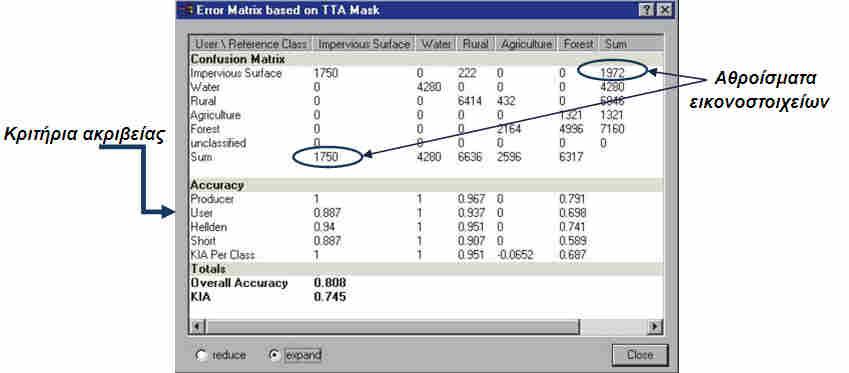This screenshot has width=849, height=373.
Task: Click the Overall Accuracy value 0.808
Action: click(330, 283)
